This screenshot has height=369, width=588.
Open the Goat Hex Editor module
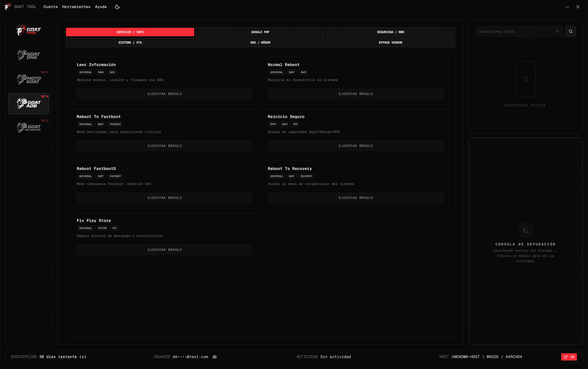[x=29, y=128]
